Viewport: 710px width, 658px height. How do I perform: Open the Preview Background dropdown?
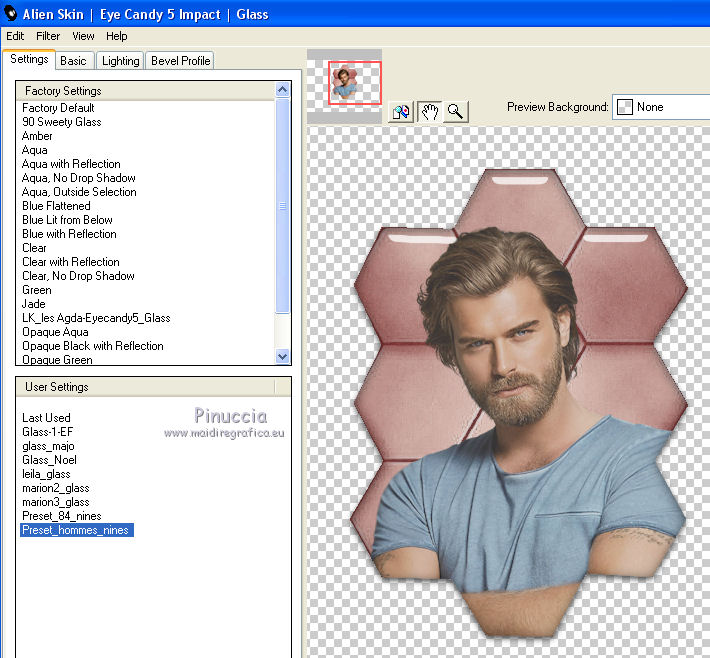(x=661, y=107)
